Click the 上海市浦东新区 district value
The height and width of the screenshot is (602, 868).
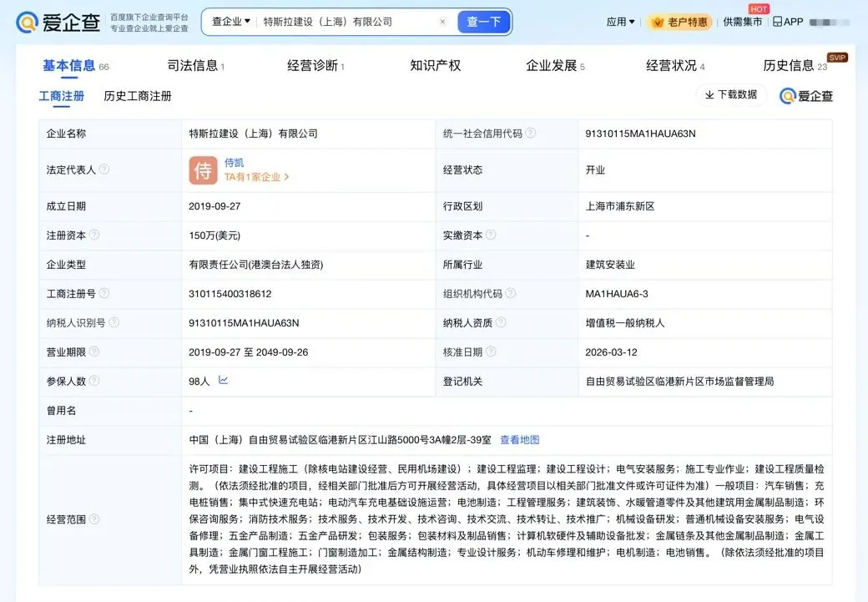point(620,206)
